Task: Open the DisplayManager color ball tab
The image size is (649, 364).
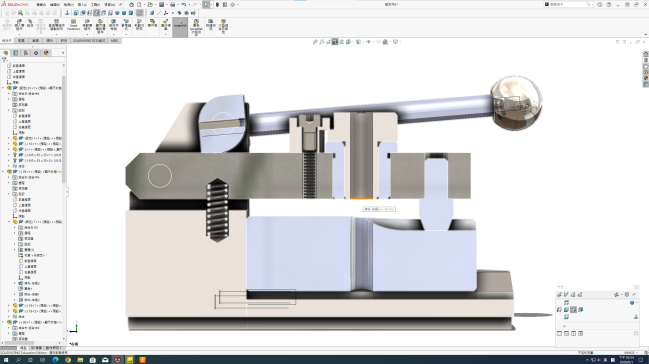Action: (x=46, y=53)
